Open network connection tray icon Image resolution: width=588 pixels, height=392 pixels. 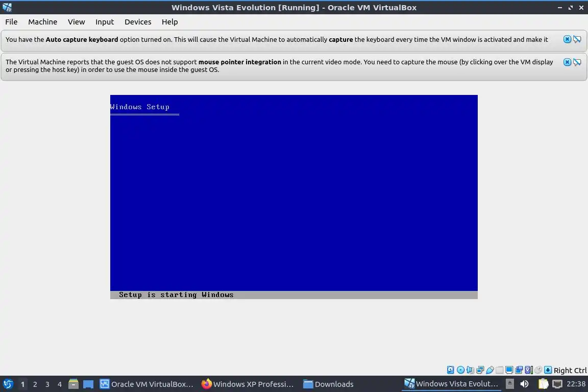(557, 384)
